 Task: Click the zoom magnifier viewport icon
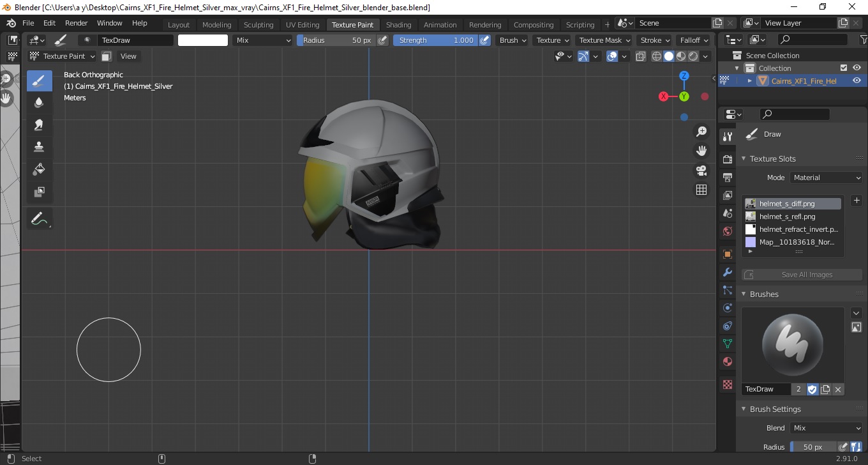[701, 132]
